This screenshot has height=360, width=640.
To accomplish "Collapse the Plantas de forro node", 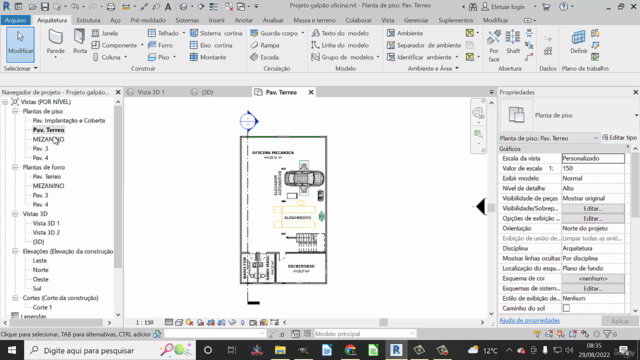I will coord(15,167).
